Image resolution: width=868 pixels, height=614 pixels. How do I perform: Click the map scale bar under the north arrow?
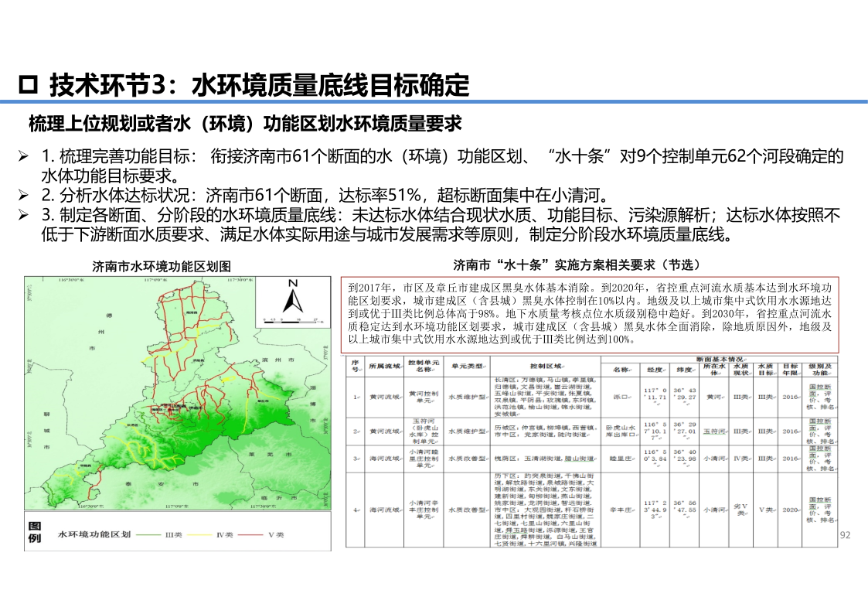(x=292, y=320)
